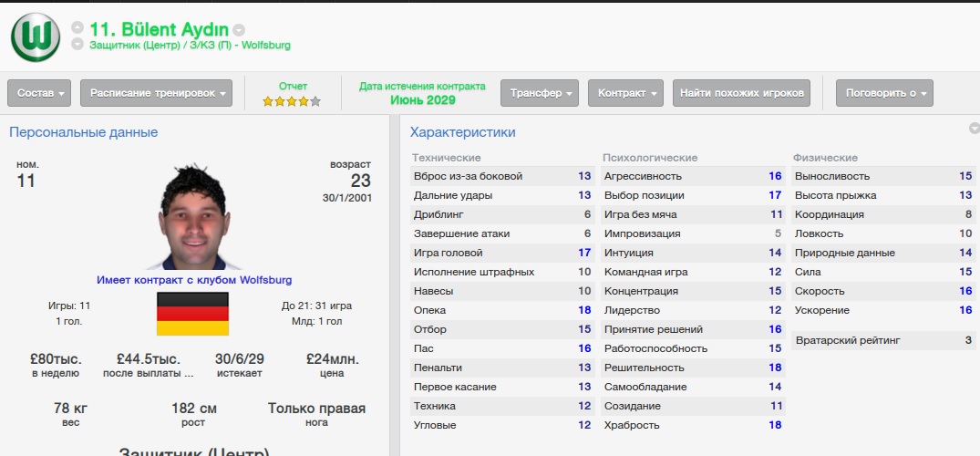
Task: Expand the Характеристики panel options arrow
Action: (974, 129)
